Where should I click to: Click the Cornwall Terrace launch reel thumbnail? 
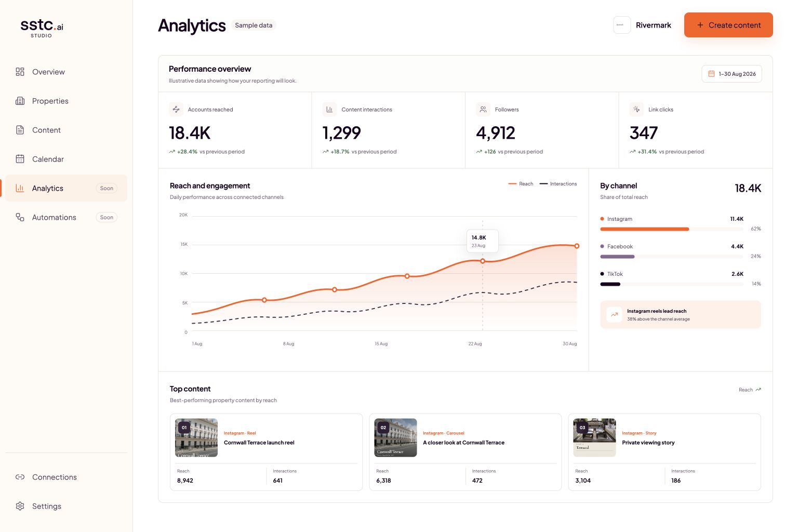tap(196, 438)
